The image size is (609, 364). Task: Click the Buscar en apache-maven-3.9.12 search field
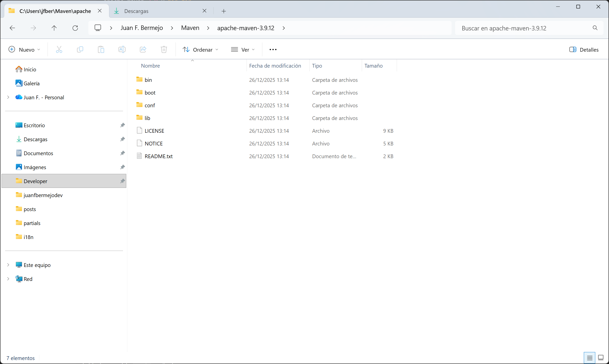[524, 28]
